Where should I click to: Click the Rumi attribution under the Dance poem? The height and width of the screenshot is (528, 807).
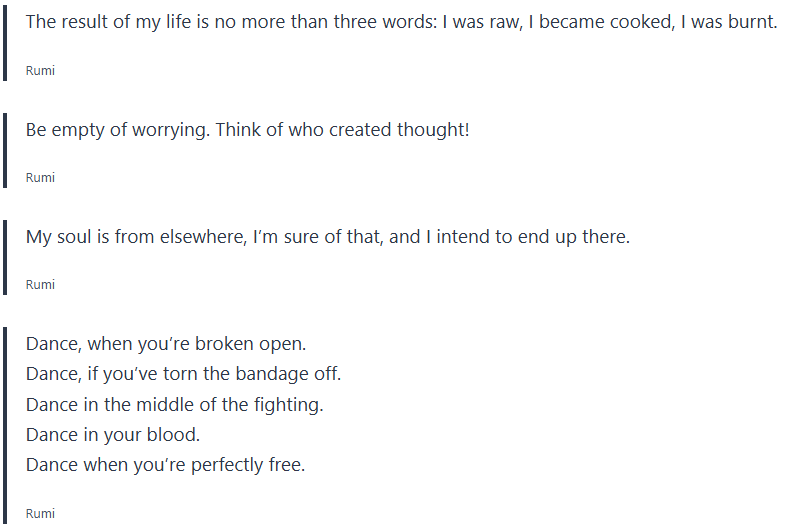pyautogui.click(x=40, y=514)
